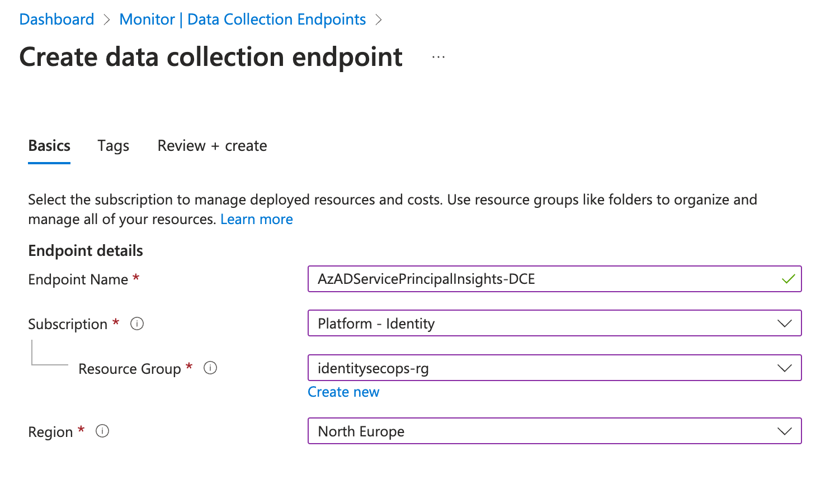Screen dimensions: 830x504
Task: Open the ellipsis more options menu
Action: pos(438,57)
